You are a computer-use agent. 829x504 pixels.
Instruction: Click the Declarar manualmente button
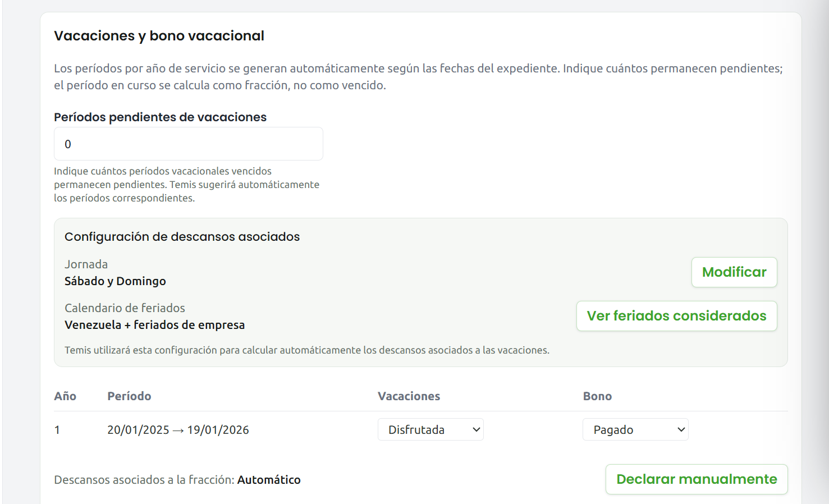point(697,479)
